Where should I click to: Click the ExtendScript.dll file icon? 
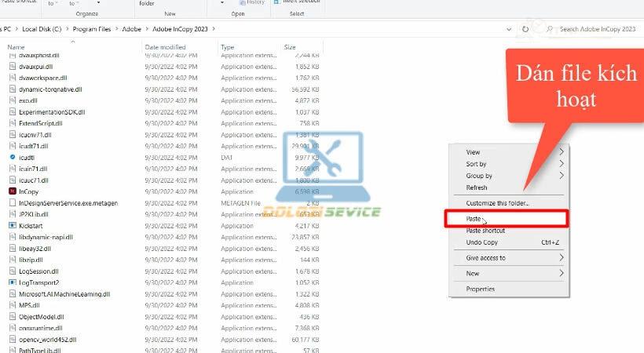click(x=13, y=123)
